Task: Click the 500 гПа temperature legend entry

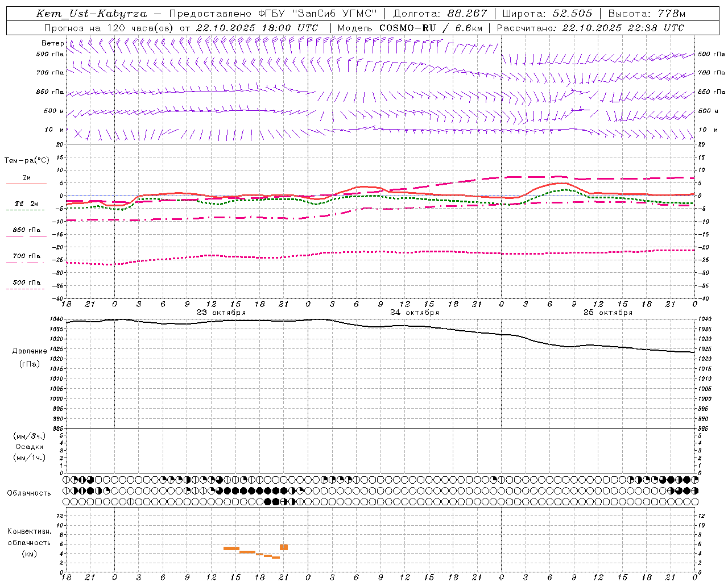Action: pos(27,282)
